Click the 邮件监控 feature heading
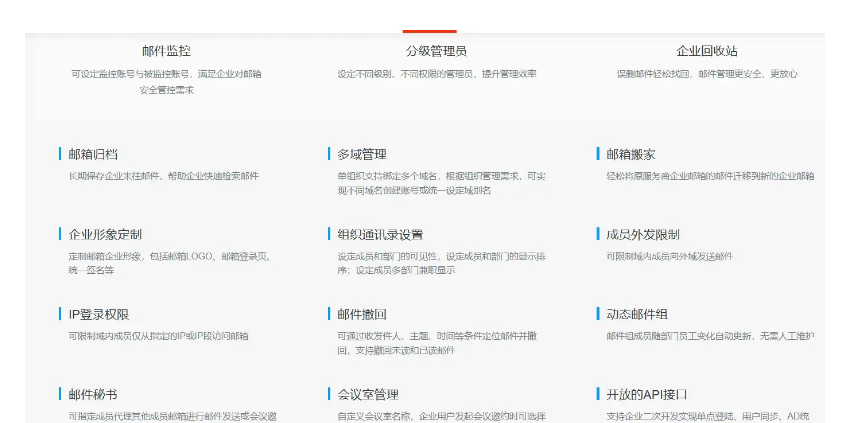Viewport: 843px width, 423px height. click(x=166, y=51)
